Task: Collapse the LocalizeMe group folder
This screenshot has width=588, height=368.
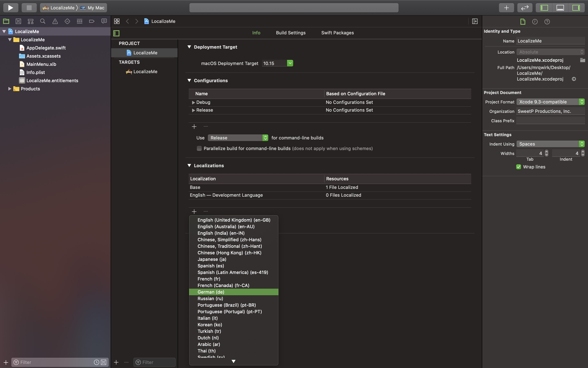Action: [10, 40]
